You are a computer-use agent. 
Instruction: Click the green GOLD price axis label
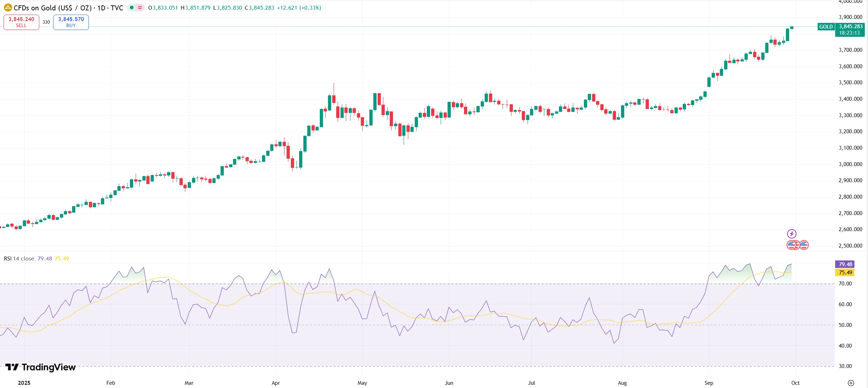tap(826, 27)
